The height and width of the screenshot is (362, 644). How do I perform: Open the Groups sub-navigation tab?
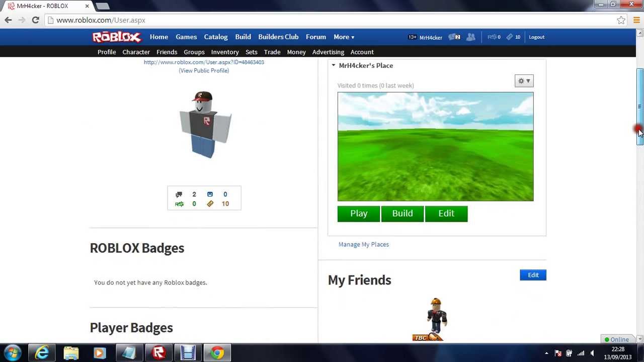(194, 52)
